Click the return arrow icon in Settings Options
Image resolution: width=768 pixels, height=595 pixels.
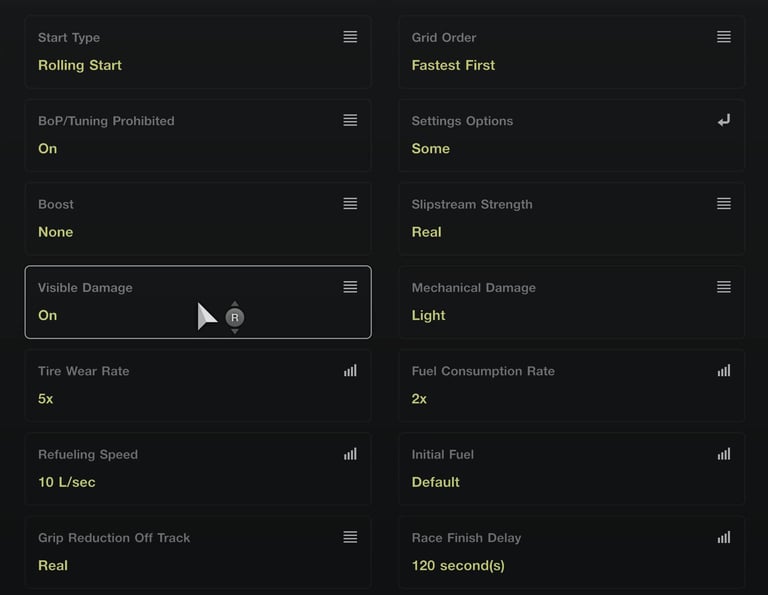724,120
